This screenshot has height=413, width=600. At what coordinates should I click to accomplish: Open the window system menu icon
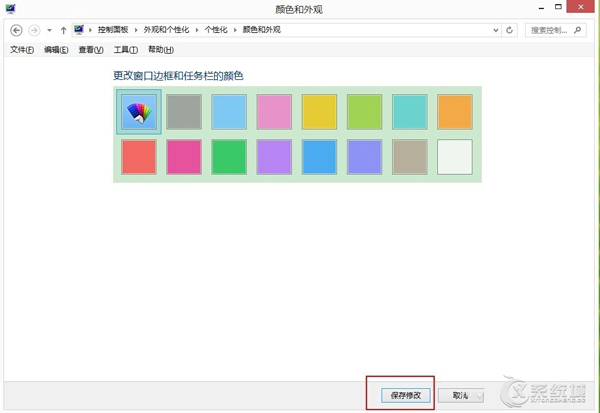pyautogui.click(x=10, y=8)
